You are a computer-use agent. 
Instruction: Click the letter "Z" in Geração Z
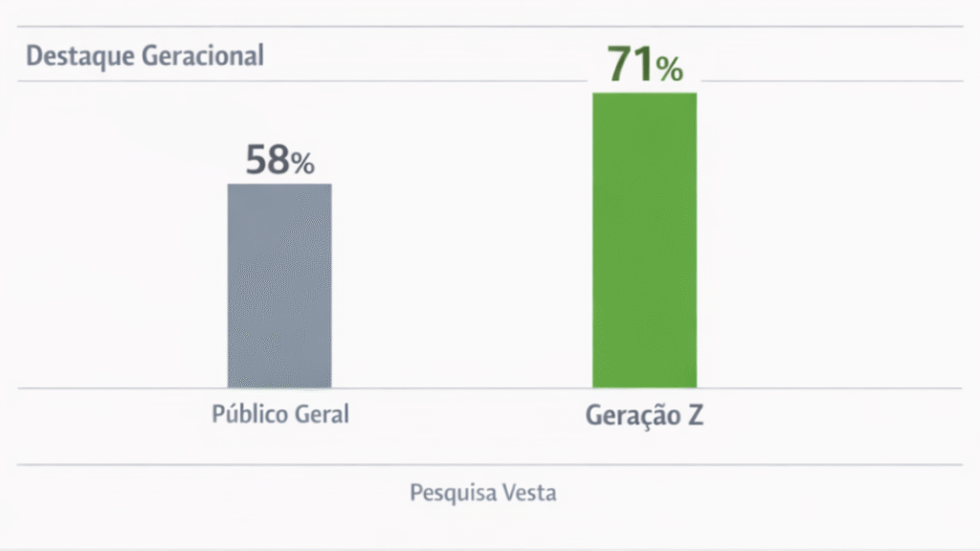pyautogui.click(x=694, y=416)
